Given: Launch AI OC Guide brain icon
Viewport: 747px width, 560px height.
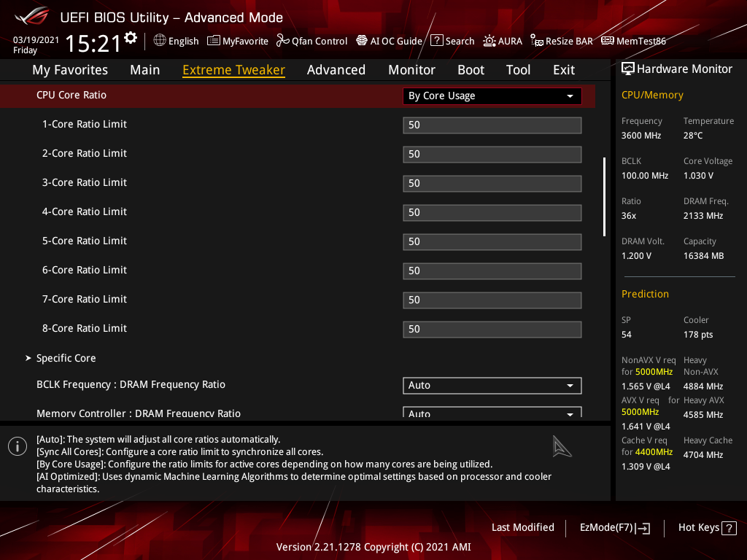Looking at the screenshot, I should [x=362, y=41].
